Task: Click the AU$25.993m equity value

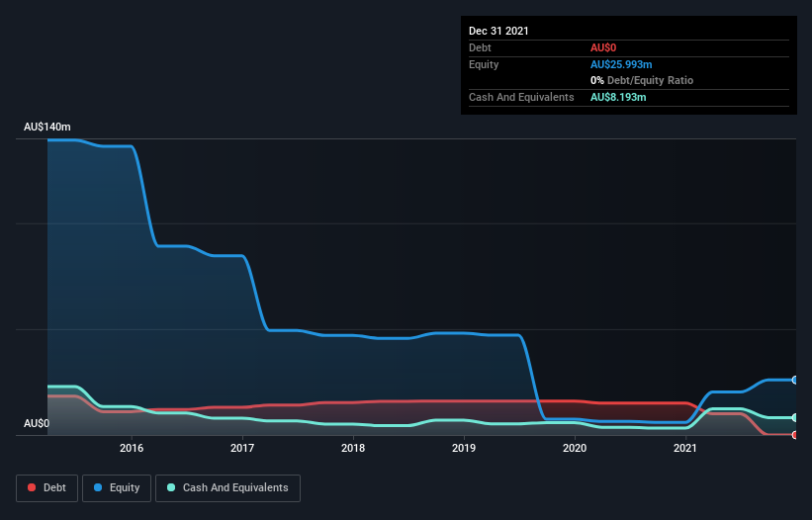Action: pos(621,64)
